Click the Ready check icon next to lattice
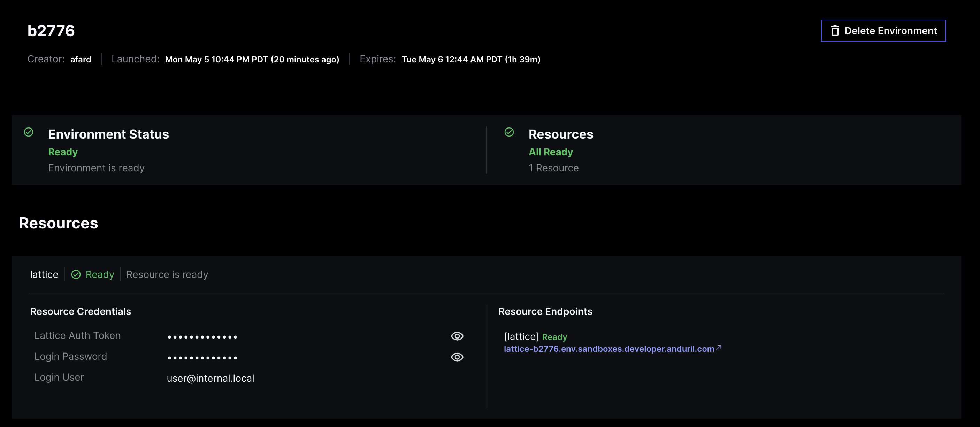Viewport: 980px width, 427px height. (x=76, y=274)
